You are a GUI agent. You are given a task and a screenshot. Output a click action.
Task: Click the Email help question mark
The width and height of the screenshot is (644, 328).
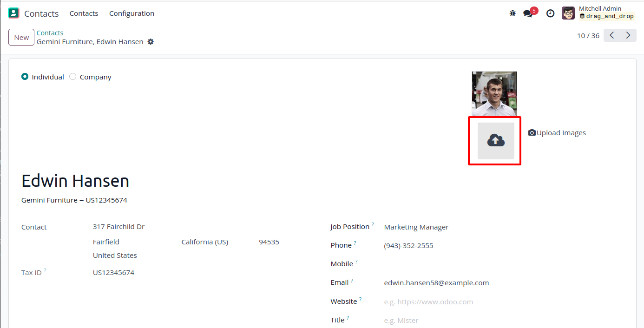(x=352, y=280)
